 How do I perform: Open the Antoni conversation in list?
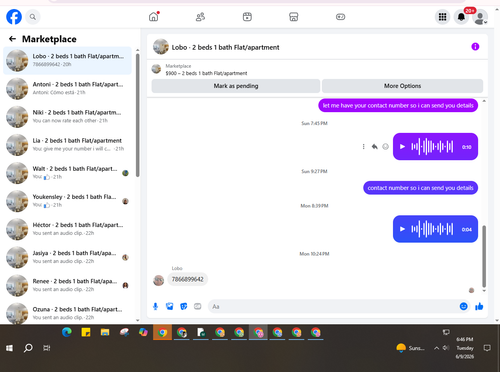(67, 89)
